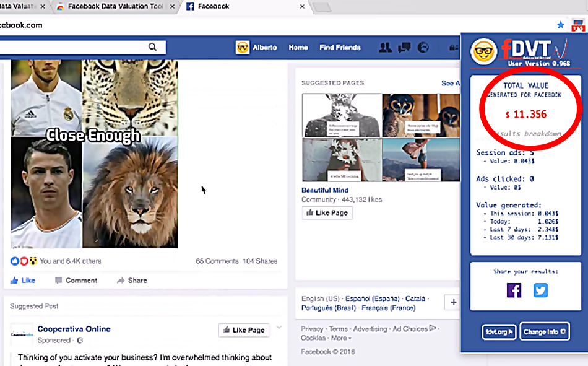
Task: Click the Cooperativa Online page logo
Action: tap(22, 334)
